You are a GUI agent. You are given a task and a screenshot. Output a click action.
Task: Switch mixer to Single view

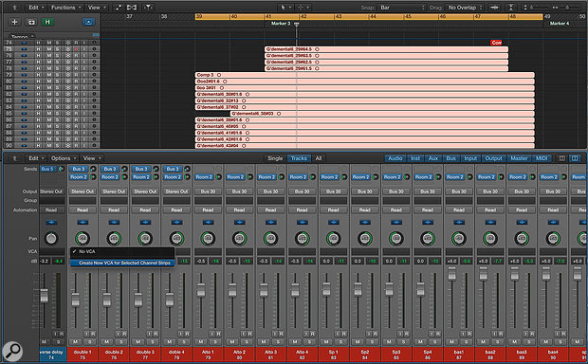pos(275,158)
